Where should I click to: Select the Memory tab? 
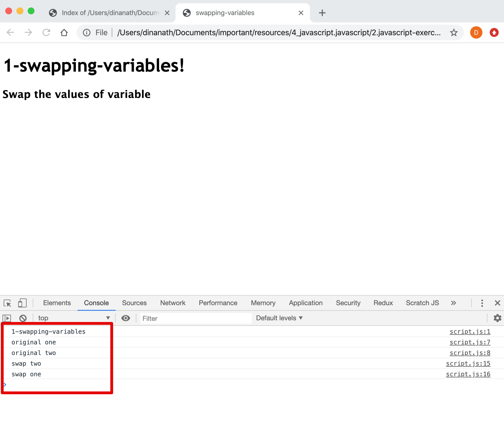(x=263, y=303)
